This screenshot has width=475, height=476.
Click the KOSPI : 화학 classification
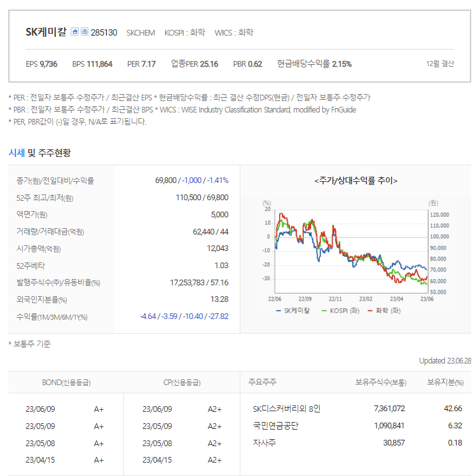(x=185, y=32)
